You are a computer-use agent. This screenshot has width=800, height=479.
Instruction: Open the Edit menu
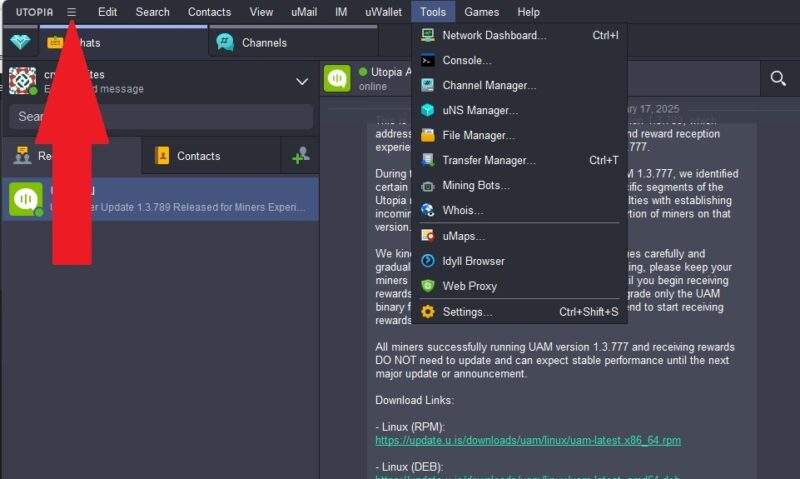107,12
